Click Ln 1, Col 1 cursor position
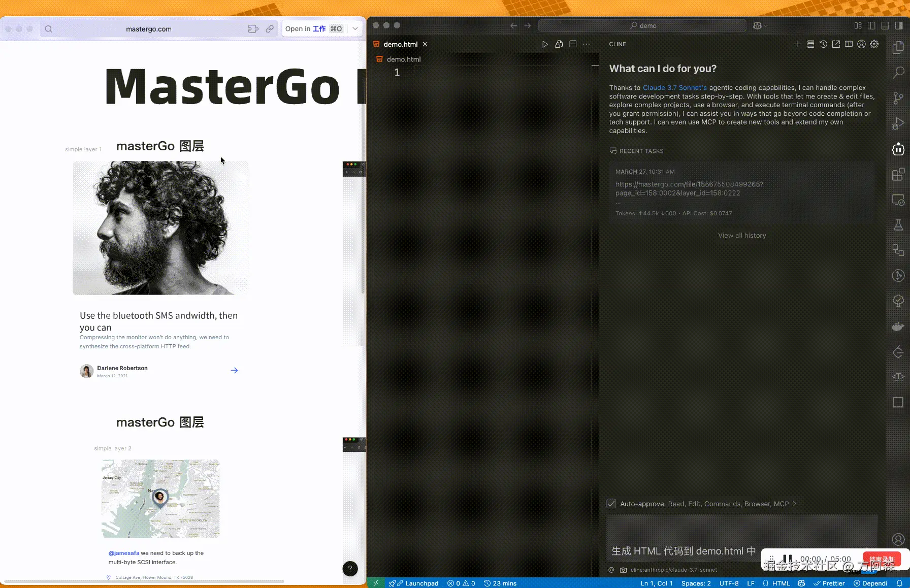 pos(656,583)
